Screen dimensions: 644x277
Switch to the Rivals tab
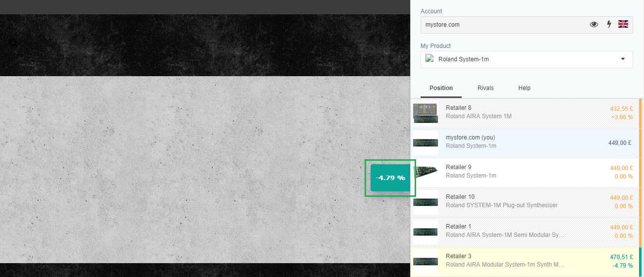(x=485, y=88)
